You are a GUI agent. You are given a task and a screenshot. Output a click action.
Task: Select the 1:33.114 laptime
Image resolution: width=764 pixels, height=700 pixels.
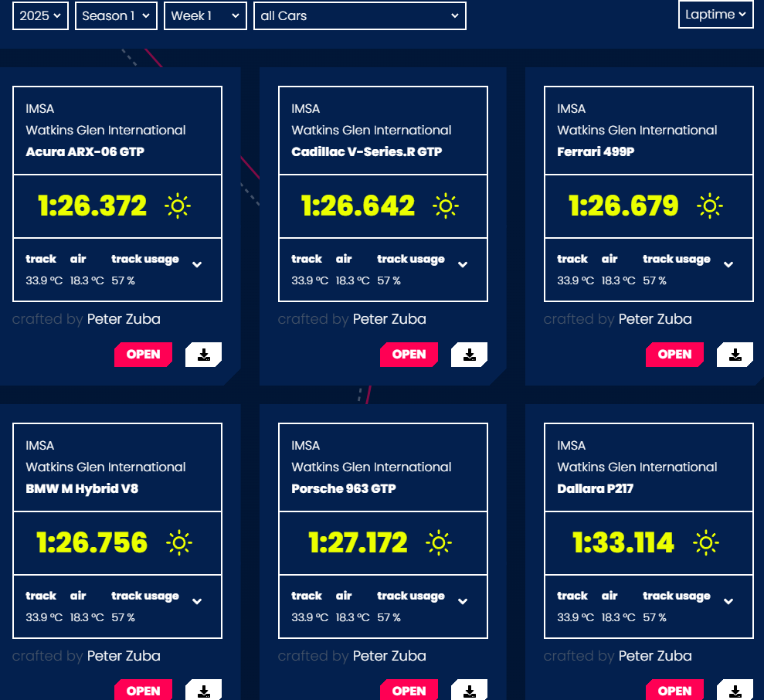(623, 542)
